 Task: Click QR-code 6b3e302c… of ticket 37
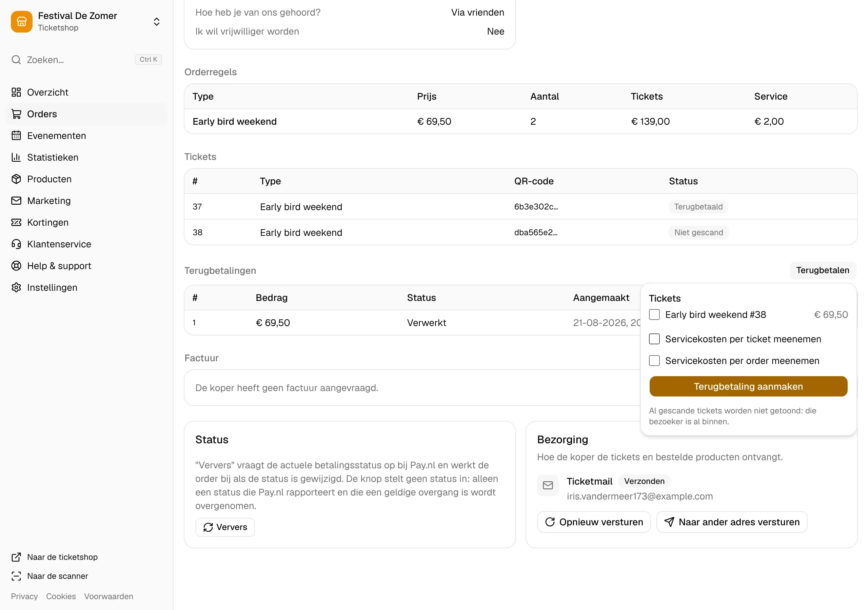coord(536,207)
